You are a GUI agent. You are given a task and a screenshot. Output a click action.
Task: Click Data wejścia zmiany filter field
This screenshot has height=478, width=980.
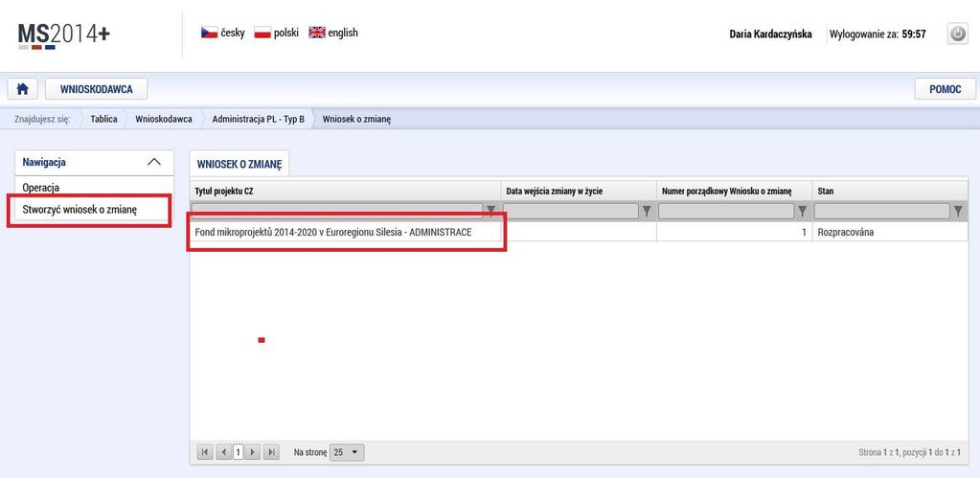pos(571,211)
